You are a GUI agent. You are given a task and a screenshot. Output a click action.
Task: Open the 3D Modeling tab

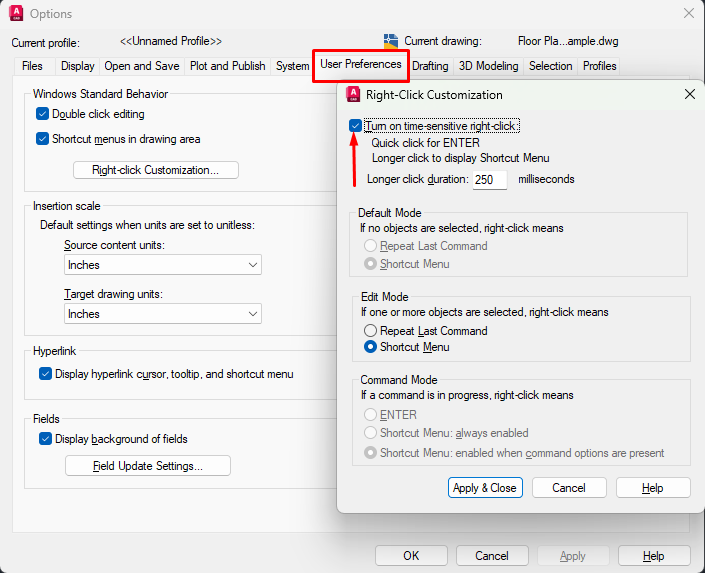point(489,66)
